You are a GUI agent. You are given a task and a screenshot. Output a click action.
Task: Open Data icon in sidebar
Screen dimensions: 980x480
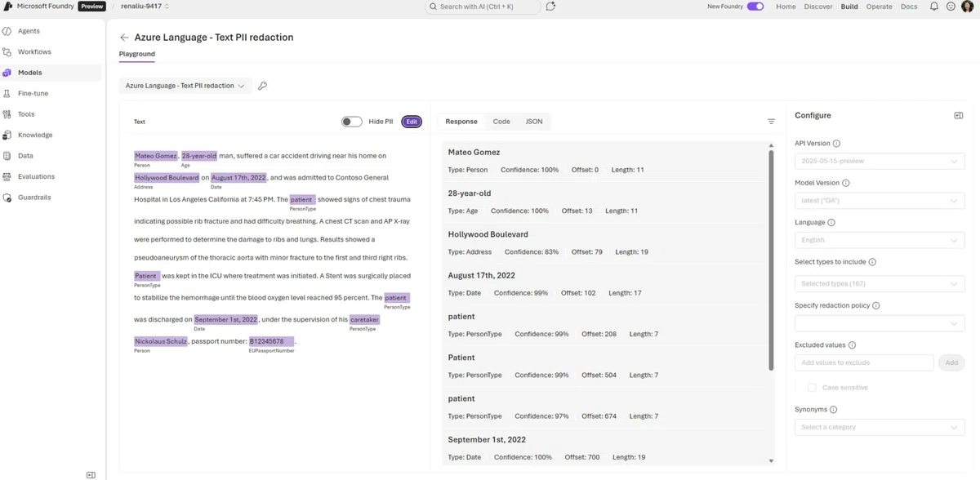(x=7, y=156)
